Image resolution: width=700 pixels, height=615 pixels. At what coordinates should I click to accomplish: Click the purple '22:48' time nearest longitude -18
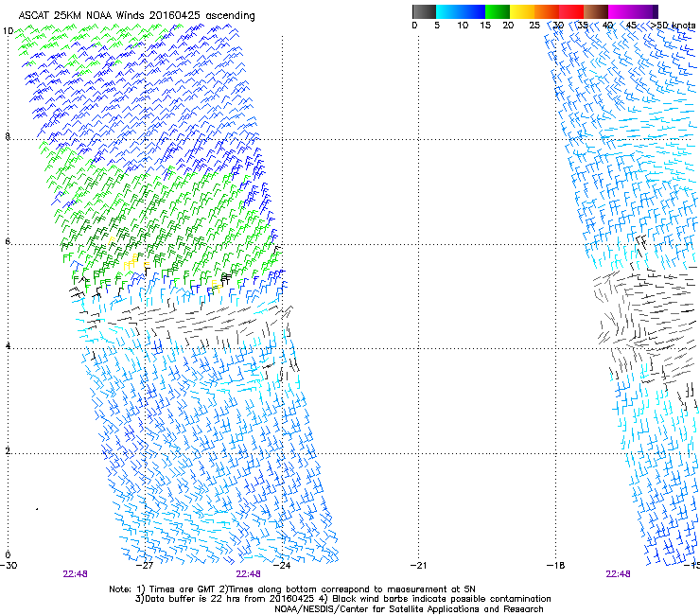[x=618, y=574]
